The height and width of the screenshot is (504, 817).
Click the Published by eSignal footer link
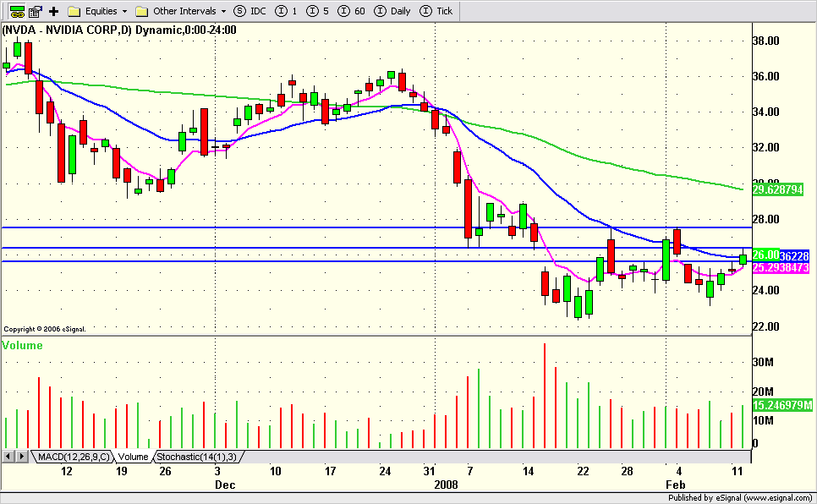click(740, 498)
